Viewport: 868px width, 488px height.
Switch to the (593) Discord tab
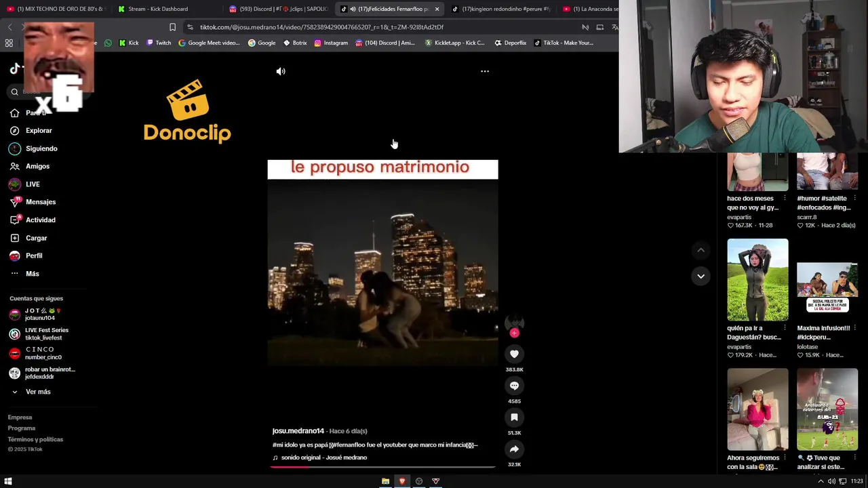[278, 9]
